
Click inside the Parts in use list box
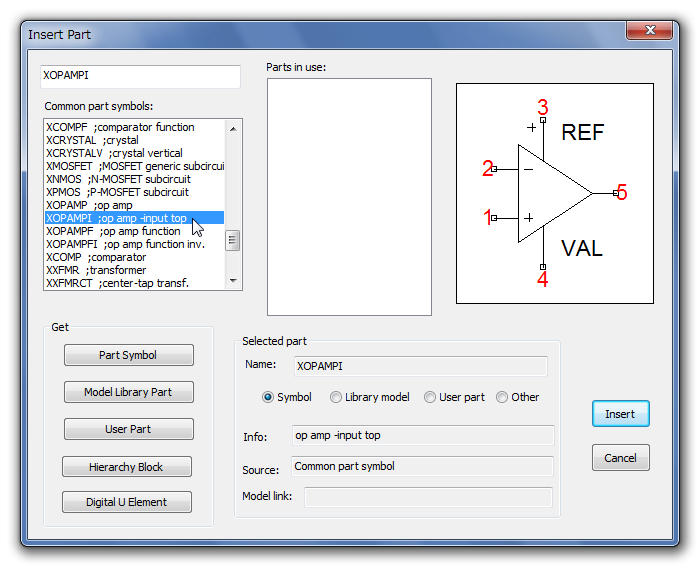[349, 197]
